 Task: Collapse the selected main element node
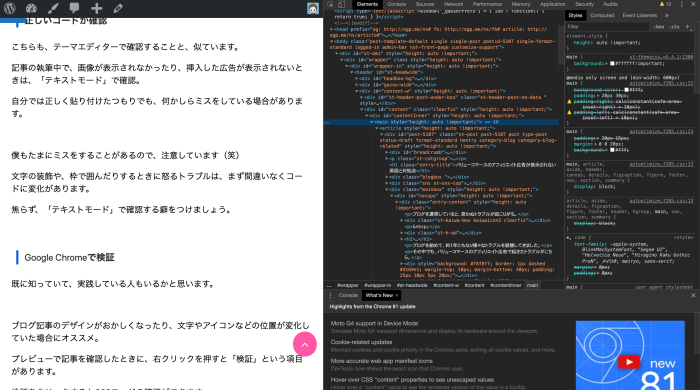[x=372, y=122]
